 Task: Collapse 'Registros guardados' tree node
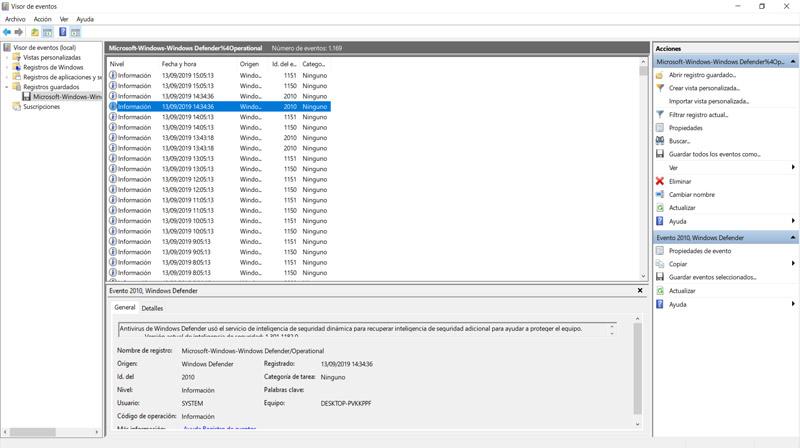pyautogui.click(x=7, y=87)
